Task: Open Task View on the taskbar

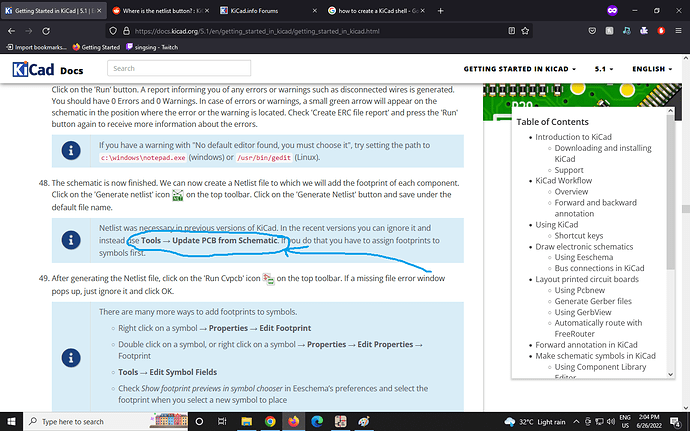Action: (222, 421)
